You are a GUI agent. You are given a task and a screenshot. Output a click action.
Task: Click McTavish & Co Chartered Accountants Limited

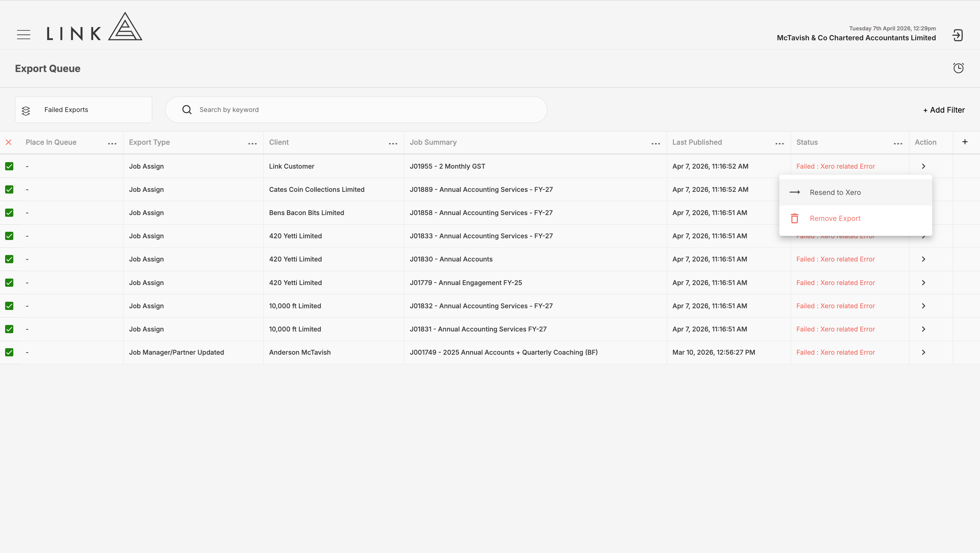(856, 38)
